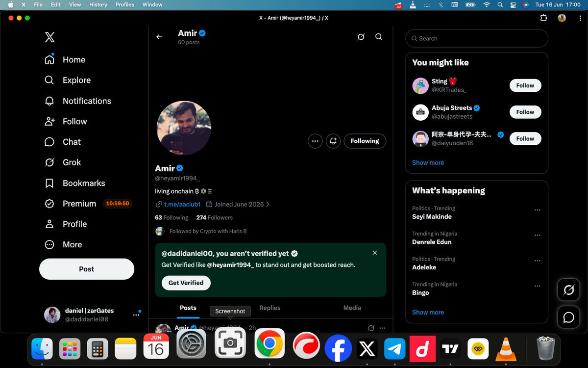
Task: Open VLC from the Dock
Action: click(505, 349)
